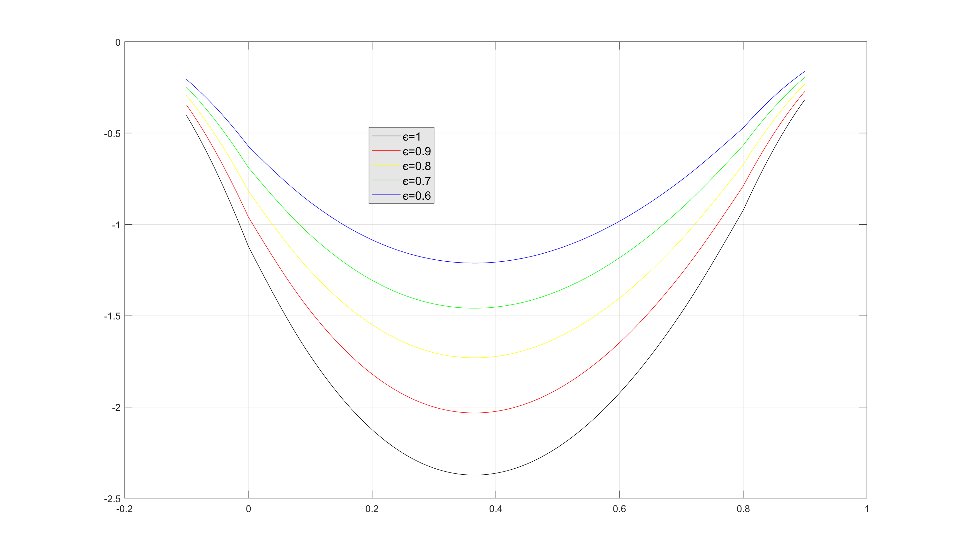958x560 pixels.
Task: Click the x-axis tick label 0.4
Action: 496,509
